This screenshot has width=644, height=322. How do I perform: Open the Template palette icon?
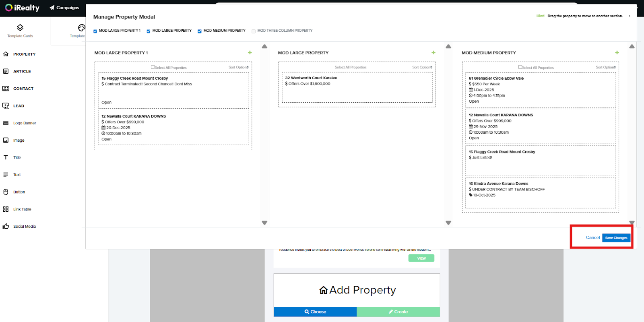pyautogui.click(x=81, y=28)
